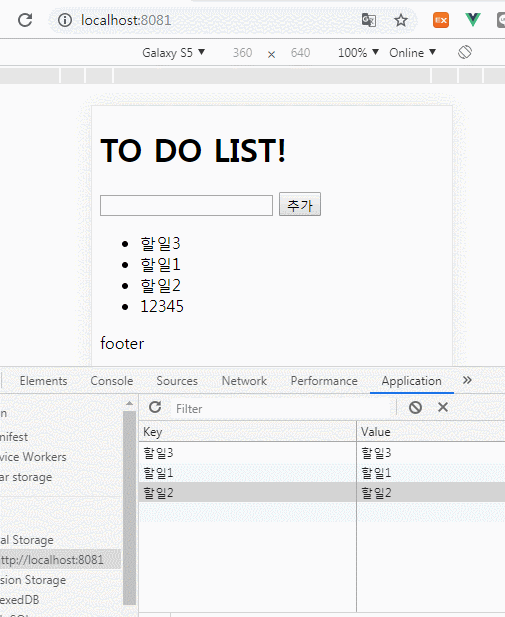Click the footer text
This screenshot has height=617, width=505.
tap(122, 343)
